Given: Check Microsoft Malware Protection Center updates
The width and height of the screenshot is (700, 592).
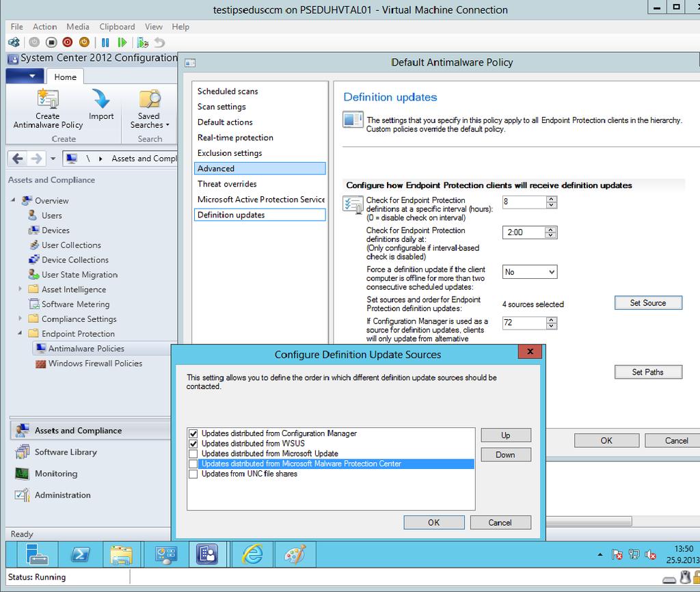Looking at the screenshot, I should coord(193,464).
